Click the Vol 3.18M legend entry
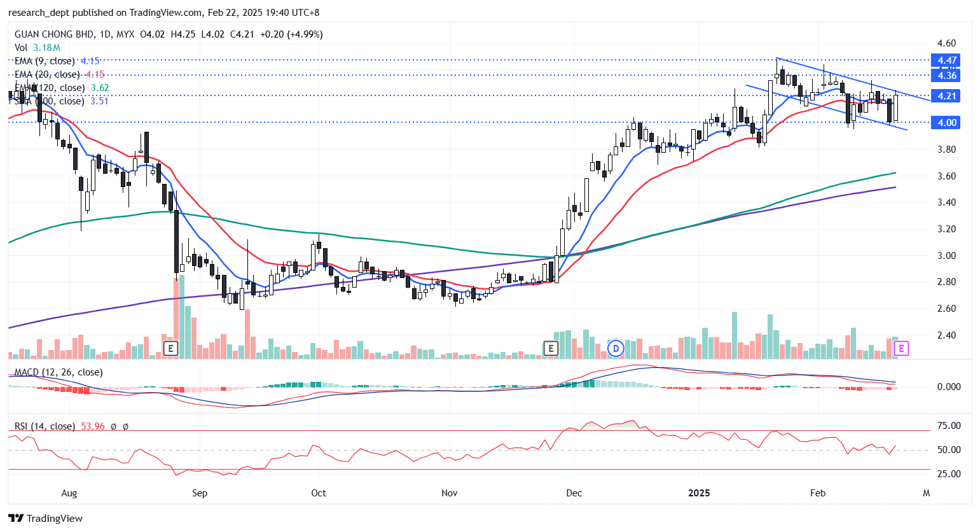The height and width of the screenshot is (532, 980). [x=38, y=48]
